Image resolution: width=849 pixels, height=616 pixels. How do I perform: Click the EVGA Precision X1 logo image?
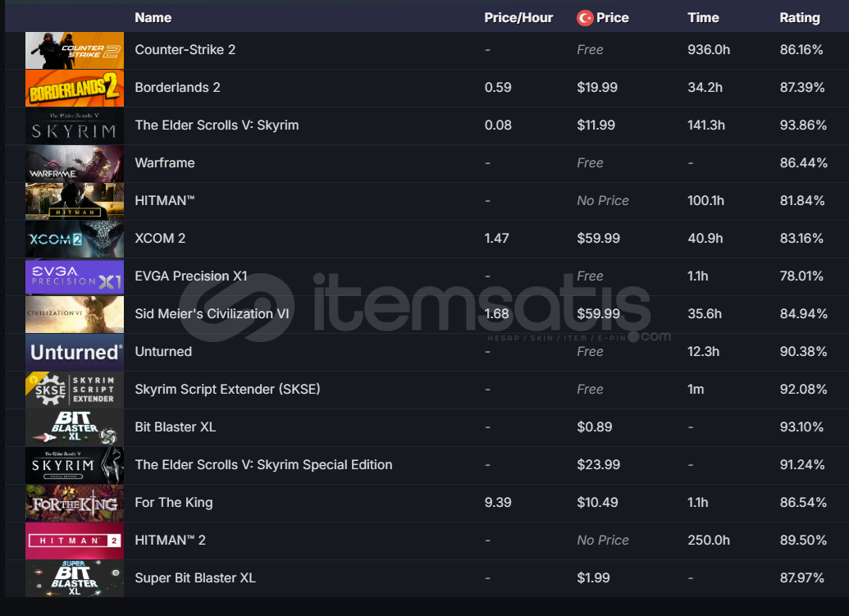coord(75,276)
